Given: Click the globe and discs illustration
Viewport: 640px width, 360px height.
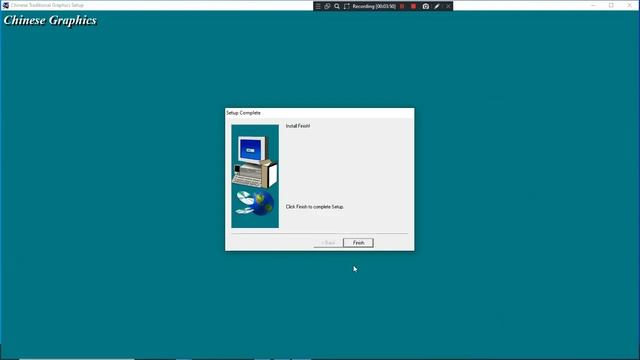Looking at the screenshot, I should pyautogui.click(x=255, y=203).
